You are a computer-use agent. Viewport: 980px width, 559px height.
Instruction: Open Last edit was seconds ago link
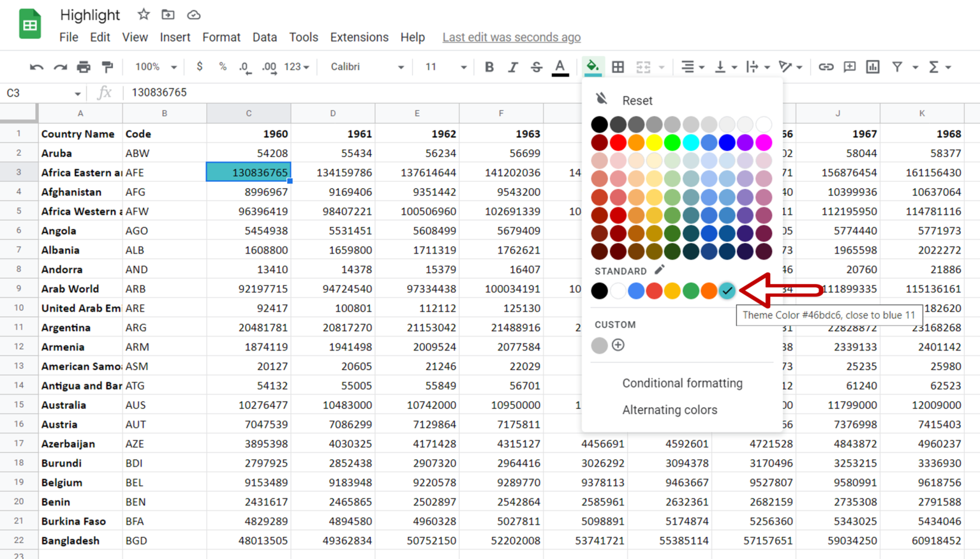coord(512,37)
